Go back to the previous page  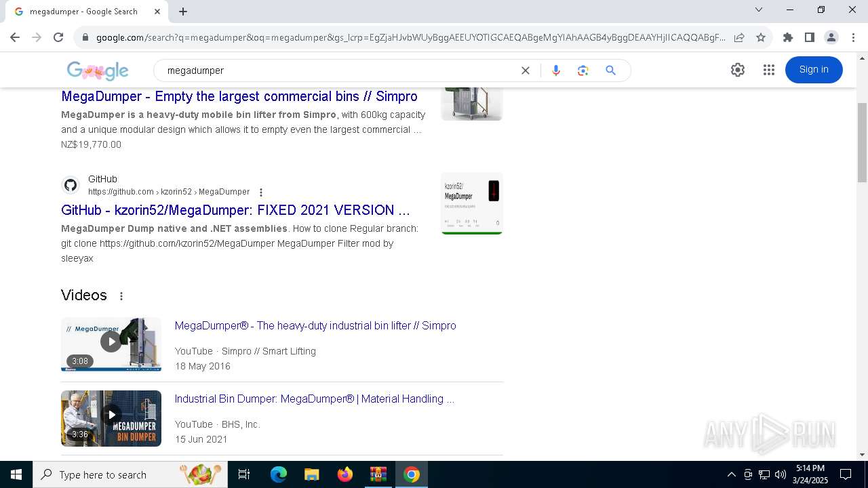click(x=15, y=37)
